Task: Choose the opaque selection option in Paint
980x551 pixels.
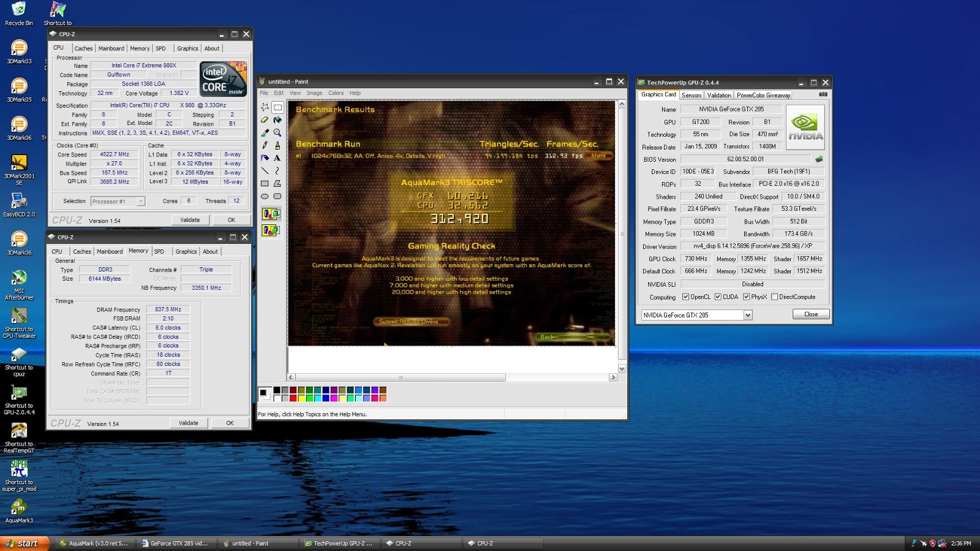Action: pyautogui.click(x=271, y=214)
